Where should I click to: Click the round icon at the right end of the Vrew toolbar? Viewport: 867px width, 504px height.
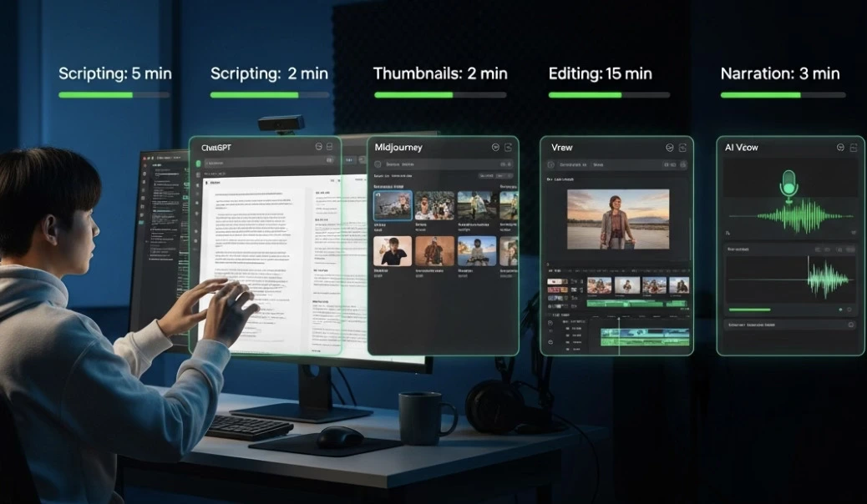pyautogui.click(x=683, y=164)
